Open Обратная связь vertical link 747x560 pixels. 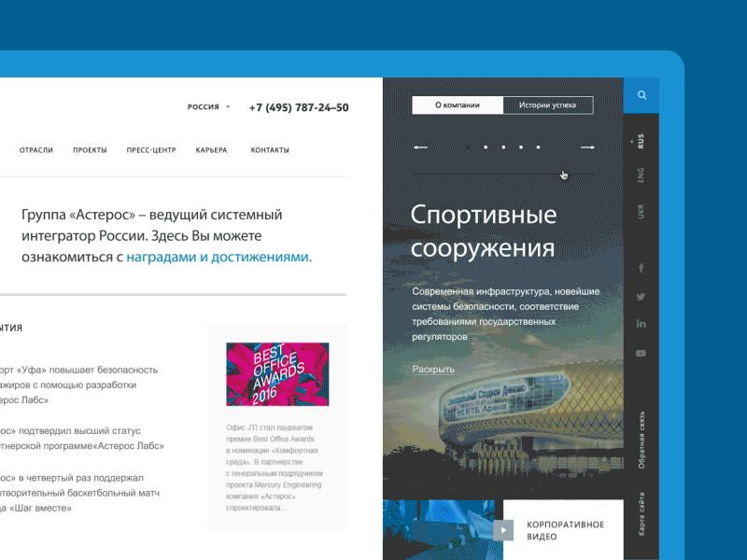pyautogui.click(x=641, y=440)
